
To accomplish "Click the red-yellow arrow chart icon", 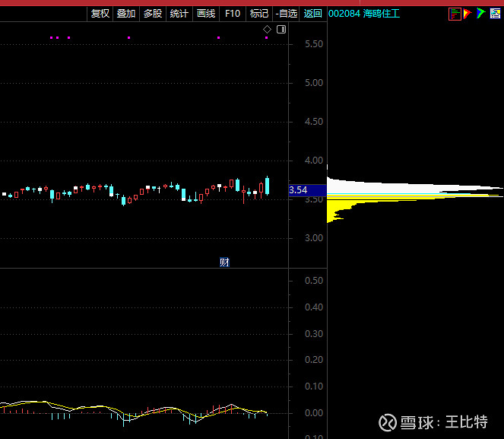I will pyautogui.click(x=468, y=14).
